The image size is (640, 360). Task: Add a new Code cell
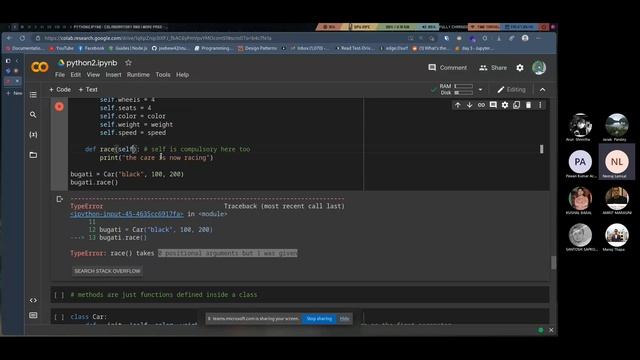pyautogui.click(x=60, y=89)
